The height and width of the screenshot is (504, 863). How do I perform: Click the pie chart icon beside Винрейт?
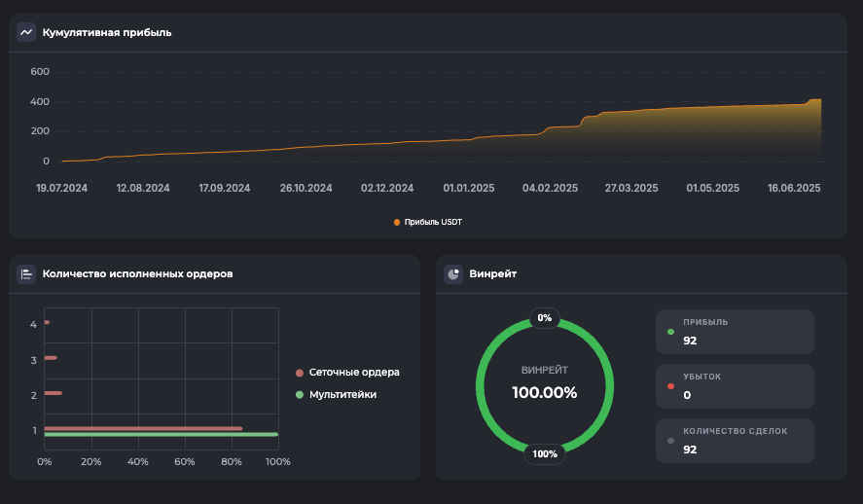pyautogui.click(x=453, y=274)
